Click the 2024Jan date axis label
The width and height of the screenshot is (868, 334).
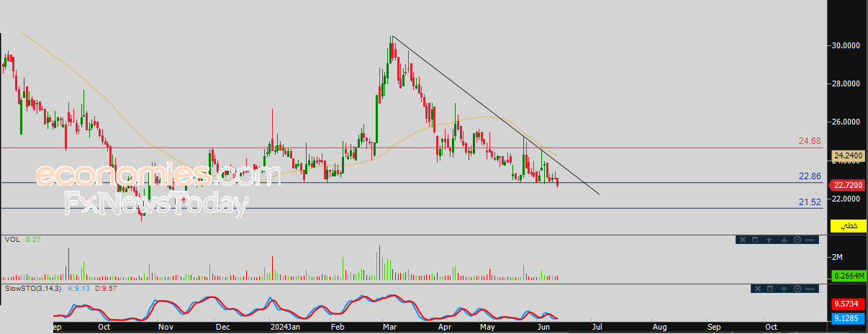[284, 326]
